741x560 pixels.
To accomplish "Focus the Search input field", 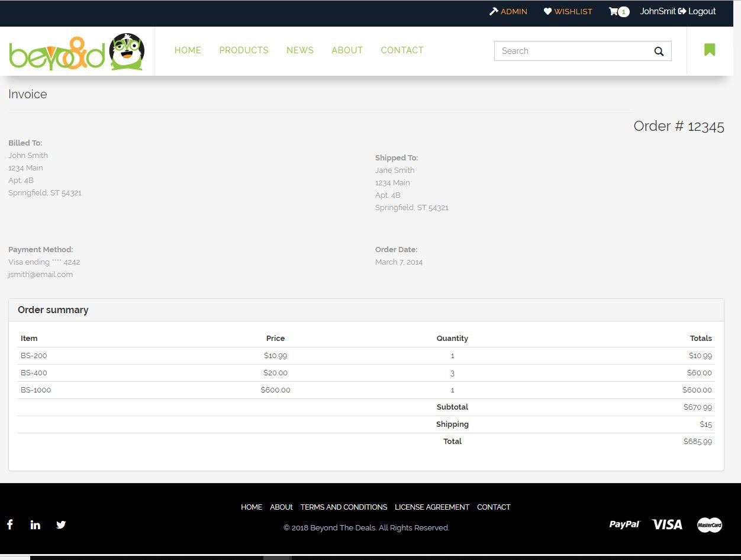I will [x=571, y=51].
